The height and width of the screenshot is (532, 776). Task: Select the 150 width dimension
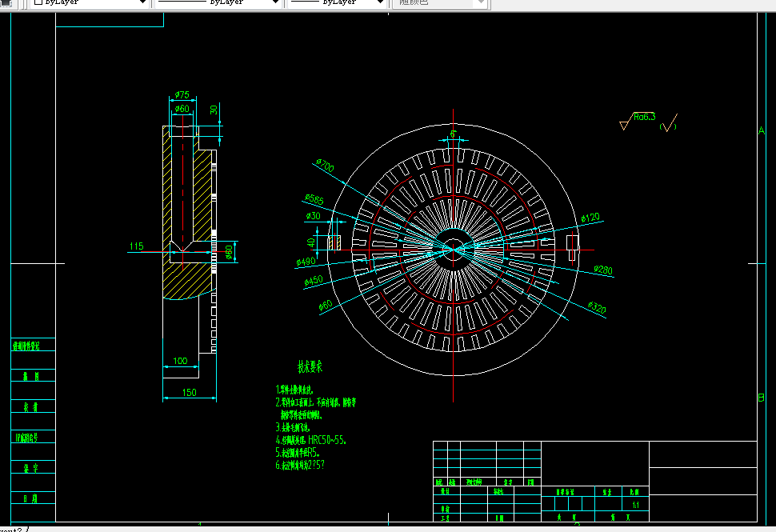[x=189, y=393]
